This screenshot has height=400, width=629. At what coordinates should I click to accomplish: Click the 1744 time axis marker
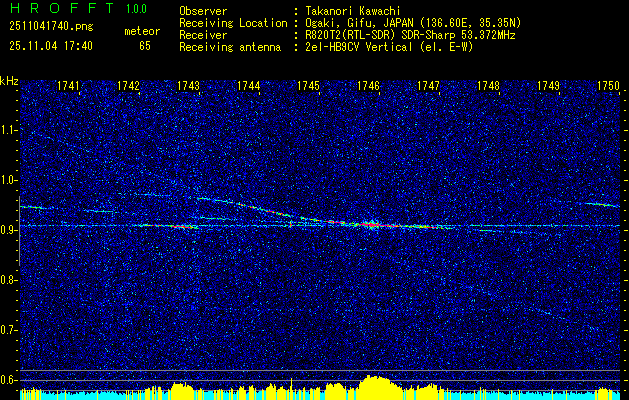coord(248,85)
